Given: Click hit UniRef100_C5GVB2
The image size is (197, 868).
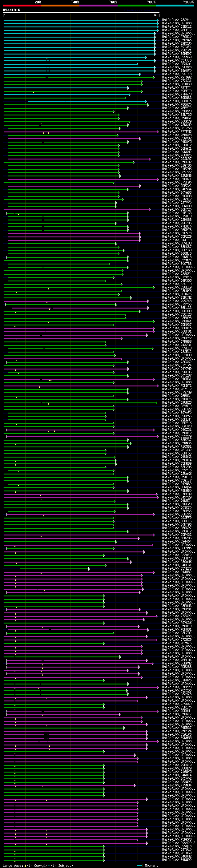Looking at the screenshot, I should pos(177,139).
